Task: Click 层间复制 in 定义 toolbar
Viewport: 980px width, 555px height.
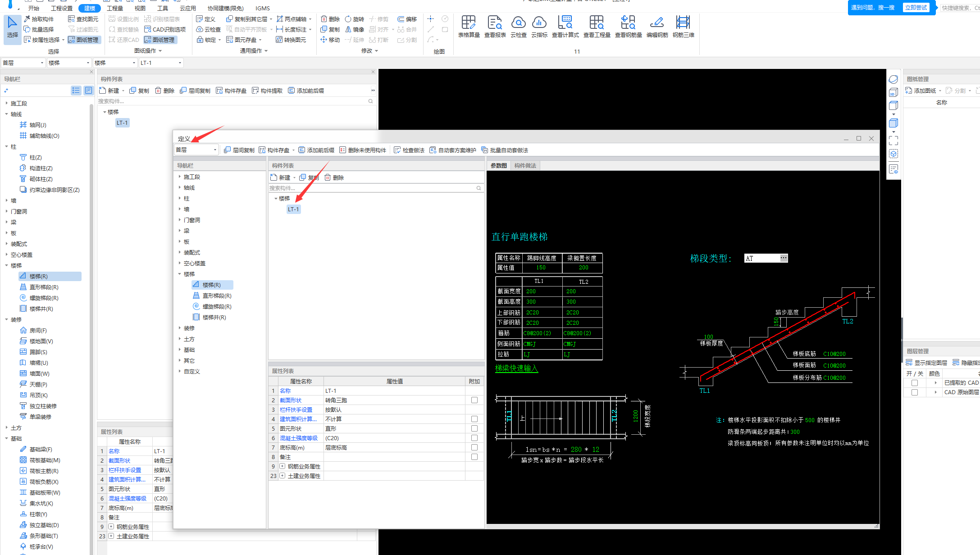Action: pyautogui.click(x=239, y=150)
